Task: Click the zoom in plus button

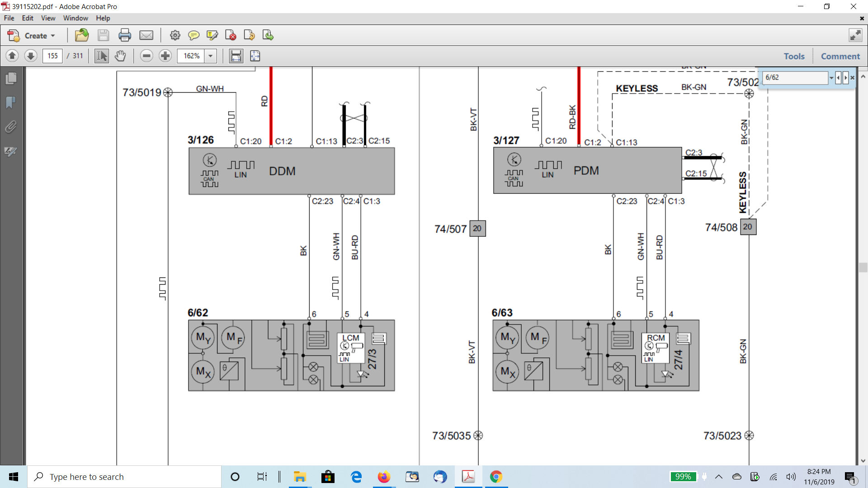Action: coord(165,56)
